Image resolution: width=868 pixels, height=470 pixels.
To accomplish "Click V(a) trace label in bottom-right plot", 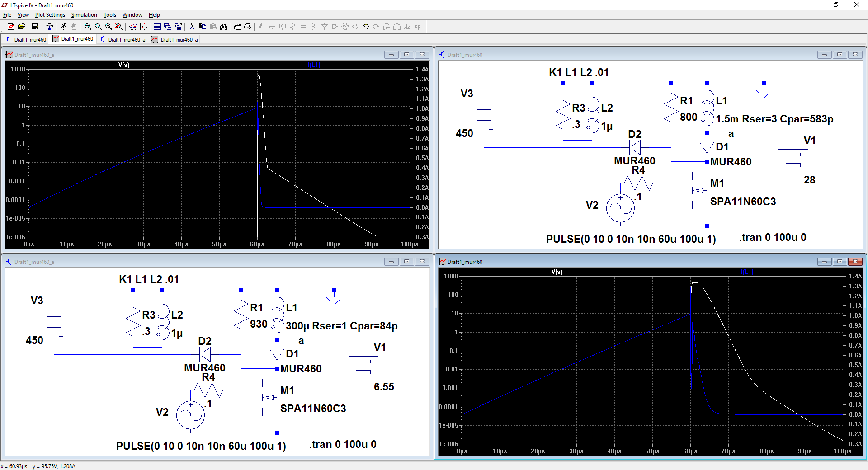I will 557,272.
